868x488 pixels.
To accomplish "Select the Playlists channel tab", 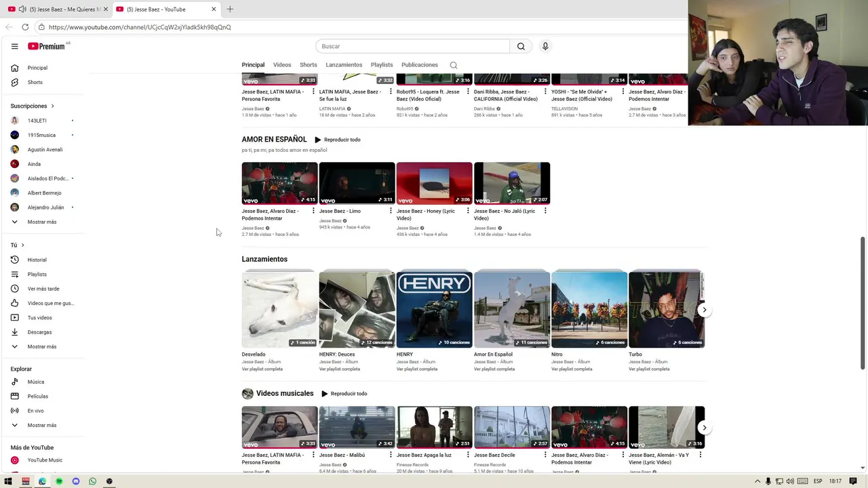I will 382,65.
